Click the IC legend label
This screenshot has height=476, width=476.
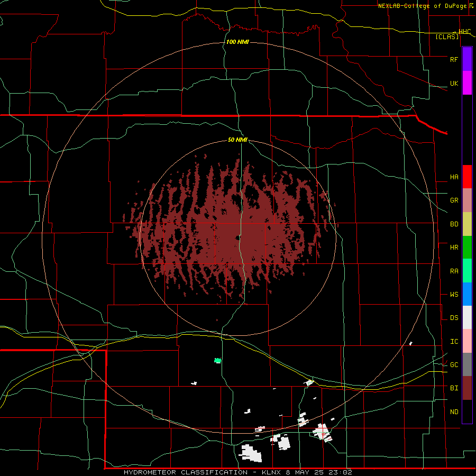[454, 342]
